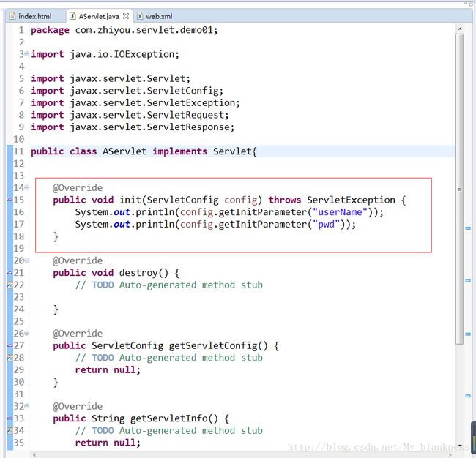The height and width of the screenshot is (458, 476).
Task: Click the @Override annotation on line 20
Action: point(78,260)
